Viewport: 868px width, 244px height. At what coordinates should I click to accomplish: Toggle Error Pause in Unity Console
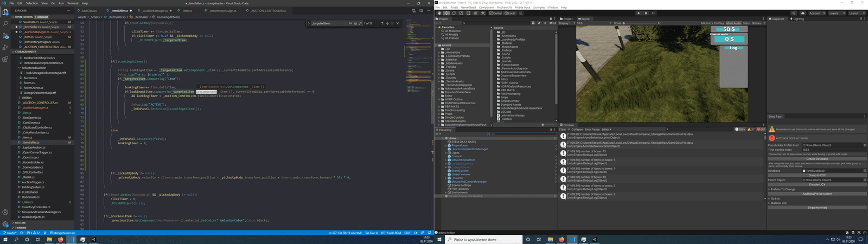(592, 130)
